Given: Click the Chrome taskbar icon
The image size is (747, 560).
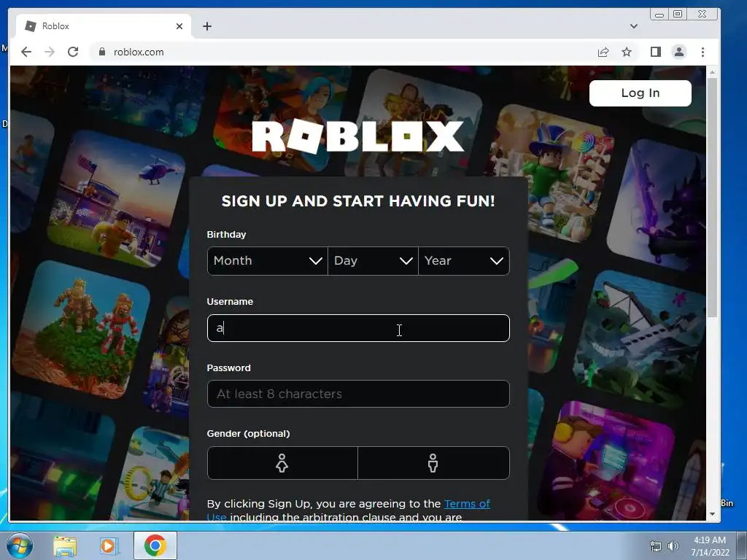Looking at the screenshot, I should [155, 545].
